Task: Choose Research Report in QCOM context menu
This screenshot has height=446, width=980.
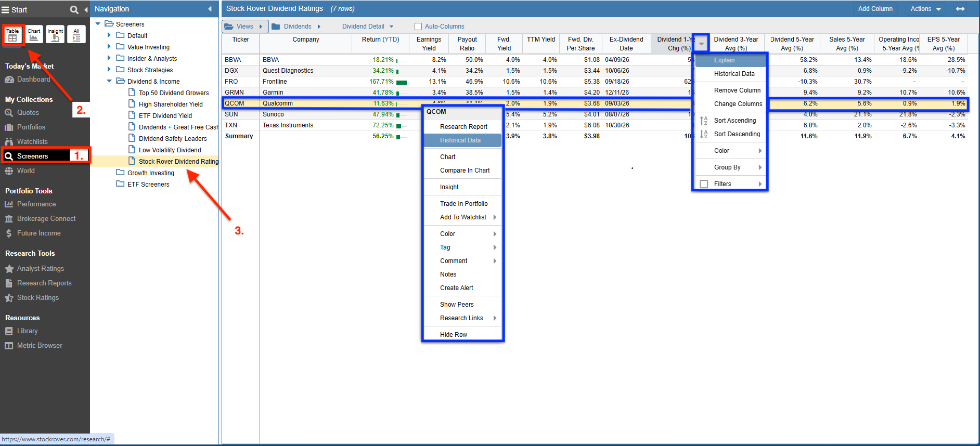Action: [x=463, y=127]
